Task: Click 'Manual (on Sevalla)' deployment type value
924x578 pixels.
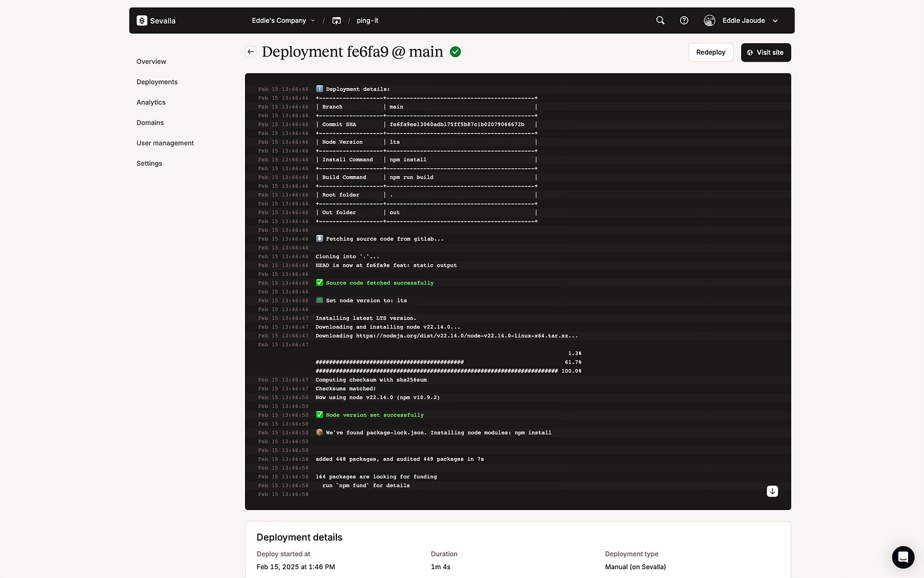Action: [x=635, y=567]
